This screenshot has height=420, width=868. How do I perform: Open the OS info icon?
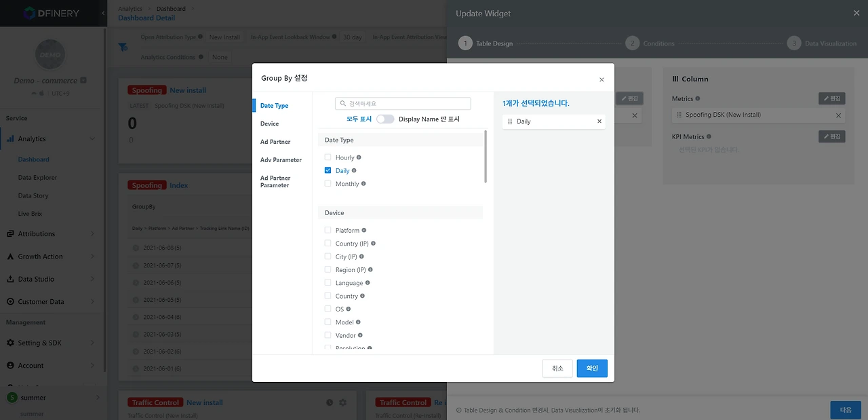click(349, 309)
